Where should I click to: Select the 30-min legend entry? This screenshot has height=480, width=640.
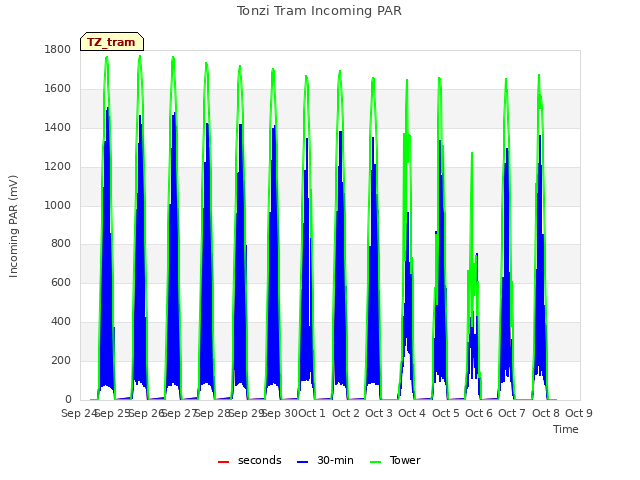[325, 460]
